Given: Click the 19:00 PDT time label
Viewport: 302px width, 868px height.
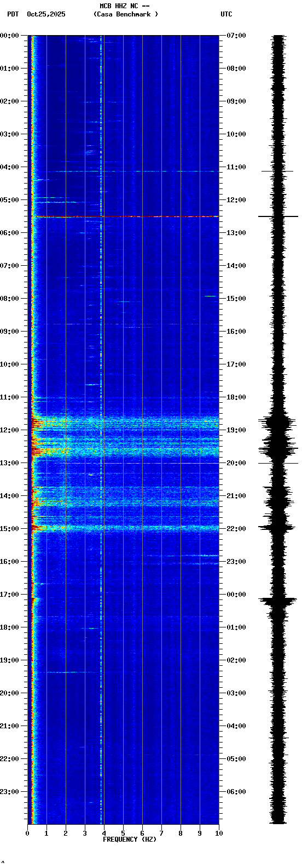Looking at the screenshot, I should click(10, 660).
